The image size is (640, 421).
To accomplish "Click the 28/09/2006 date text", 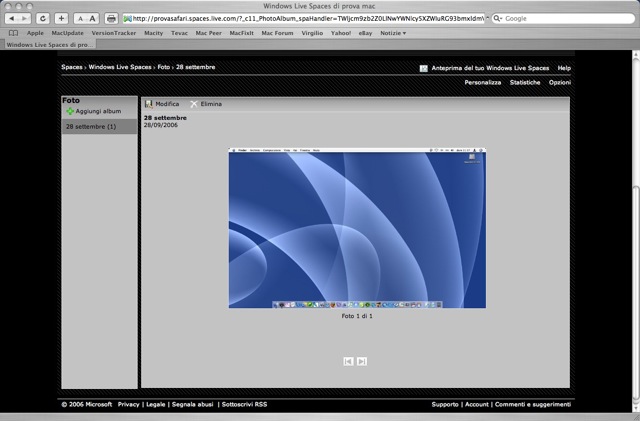I will [x=161, y=125].
